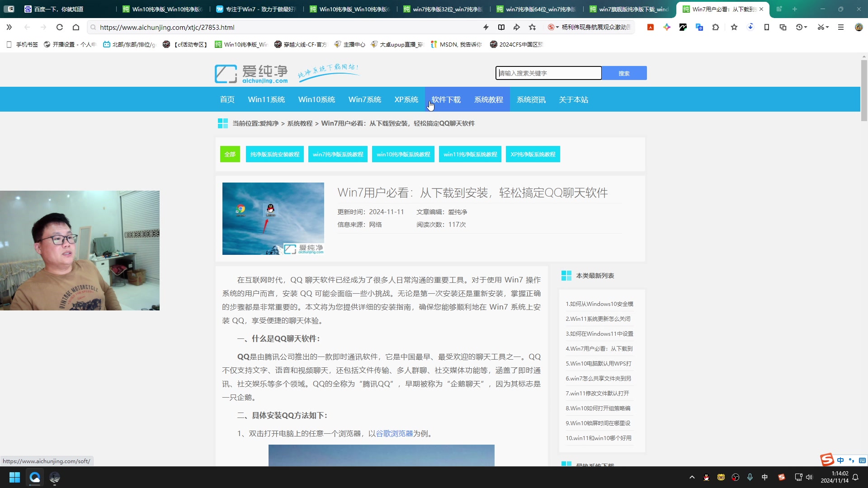Open the Win7系统 navigation item
The image size is (868, 488).
tap(365, 99)
